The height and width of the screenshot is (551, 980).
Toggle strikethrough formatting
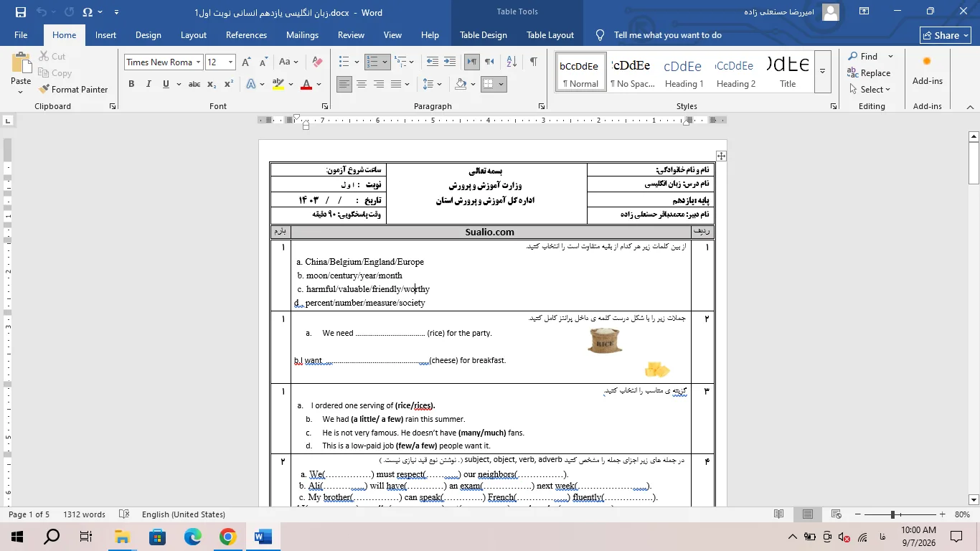194,84
